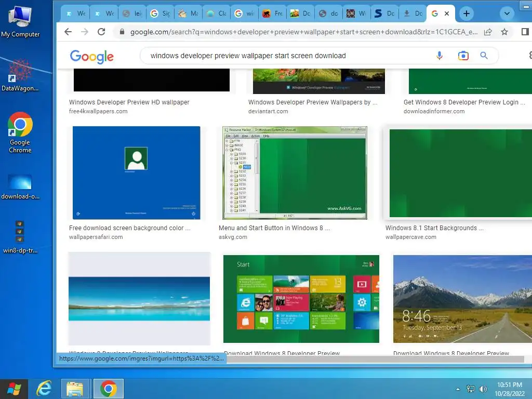This screenshot has height=399, width=532.
Task: Select download-o... desktop image file
Action: point(20,187)
